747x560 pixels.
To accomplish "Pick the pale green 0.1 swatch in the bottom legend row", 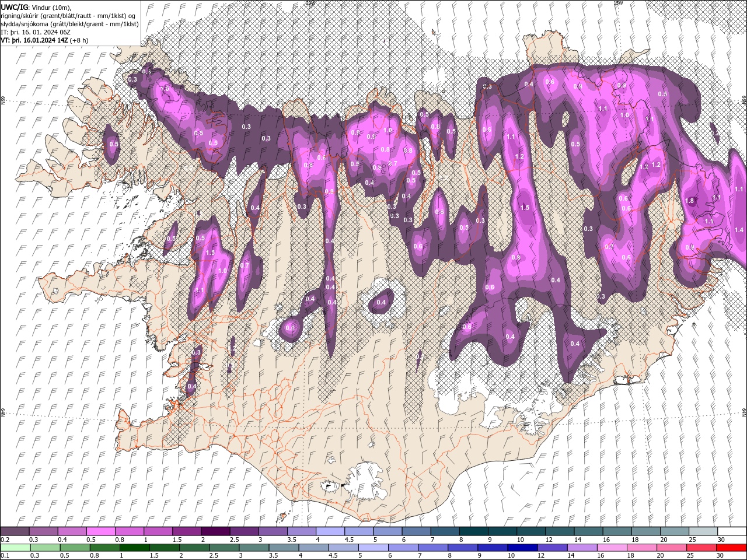I will (15, 548).
